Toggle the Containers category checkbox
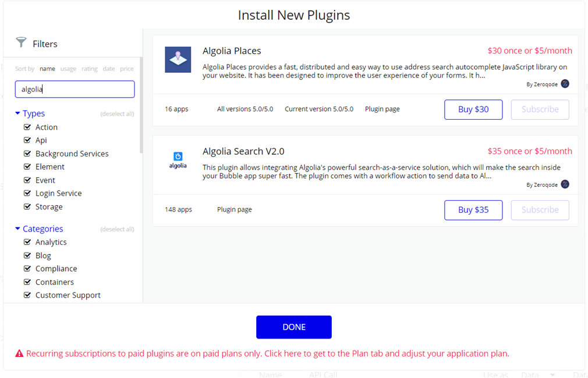The width and height of the screenshot is (588, 378). tap(27, 282)
